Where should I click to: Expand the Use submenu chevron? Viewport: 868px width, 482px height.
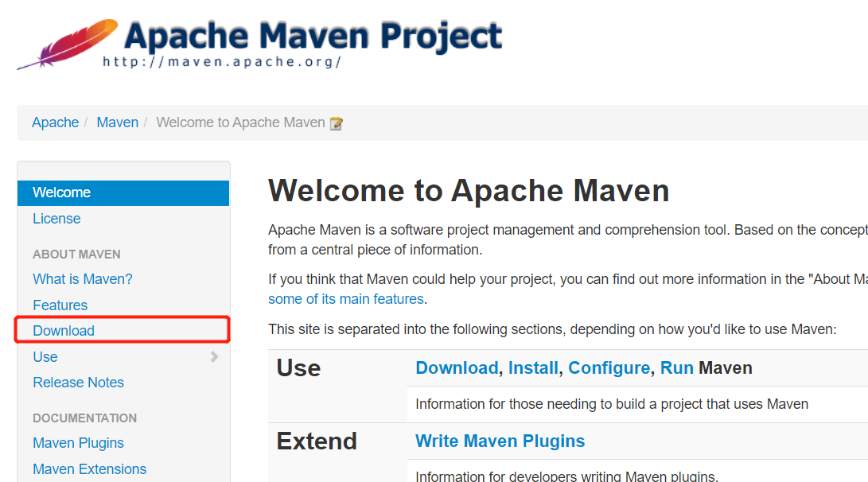214,357
